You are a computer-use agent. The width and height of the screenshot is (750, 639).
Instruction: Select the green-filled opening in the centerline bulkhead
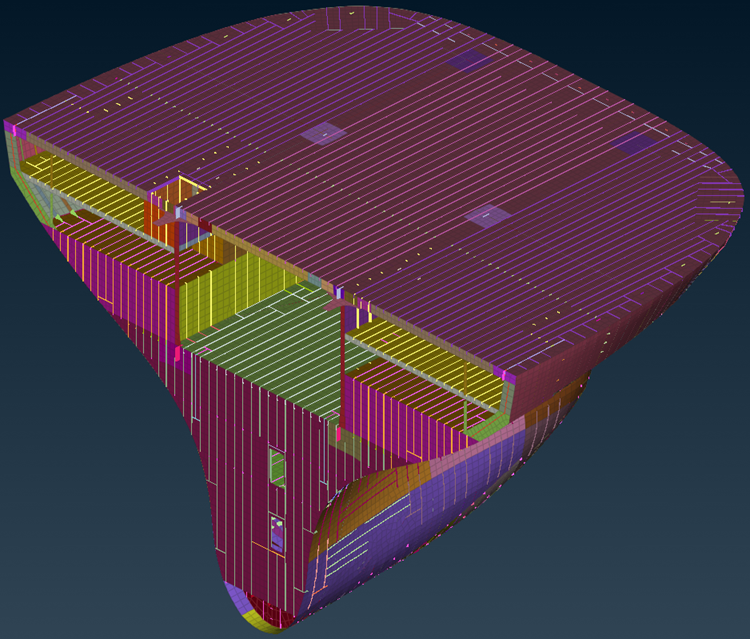pos(277,467)
